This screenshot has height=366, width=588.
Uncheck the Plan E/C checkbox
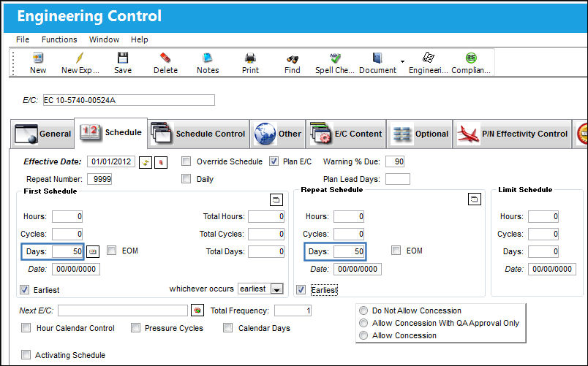[x=274, y=161]
